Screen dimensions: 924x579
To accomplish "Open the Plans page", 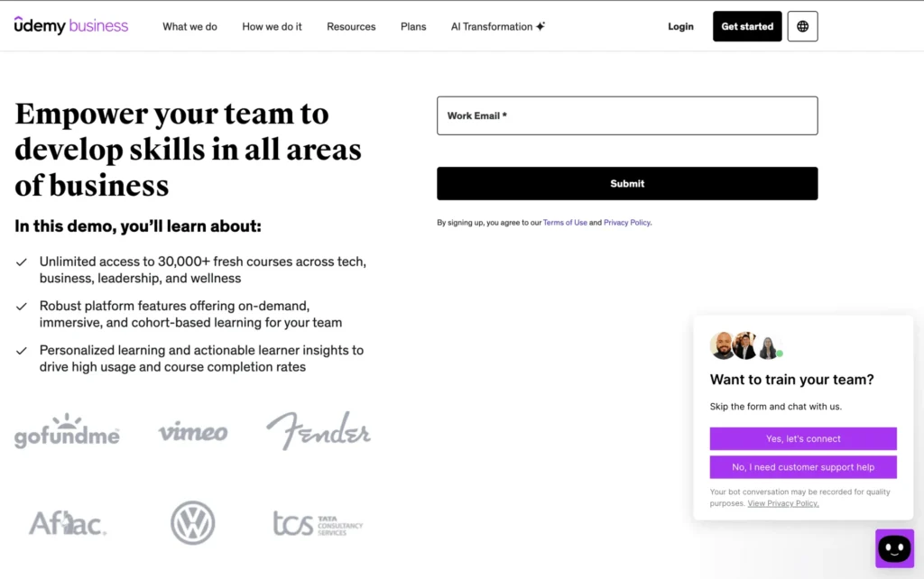I will [x=413, y=26].
